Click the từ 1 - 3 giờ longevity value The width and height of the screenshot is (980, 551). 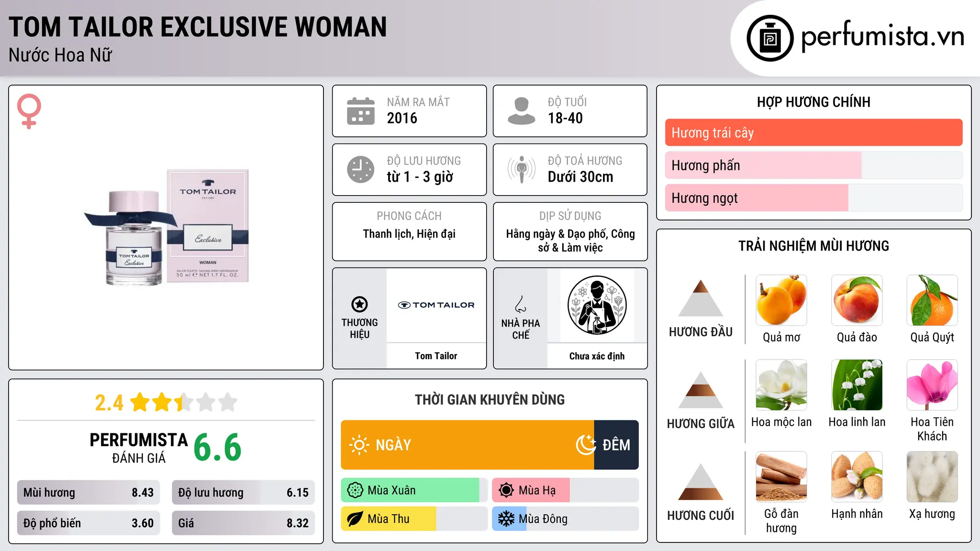click(x=420, y=177)
